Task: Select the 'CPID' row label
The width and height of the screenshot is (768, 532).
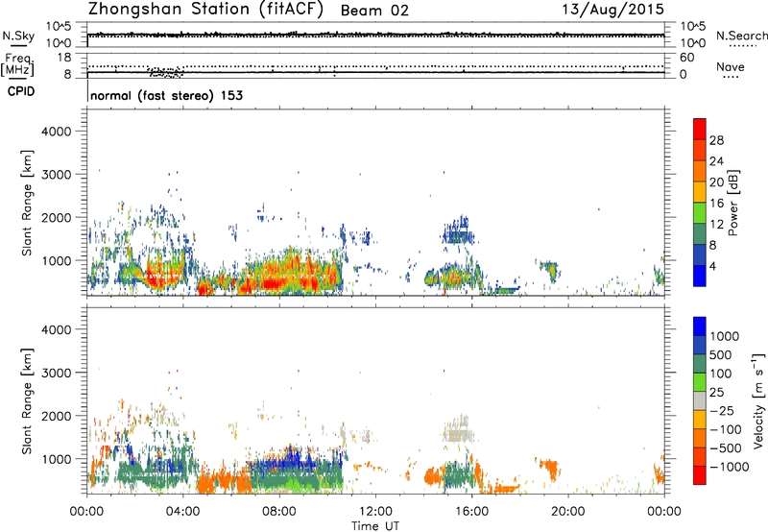Action: point(21,91)
